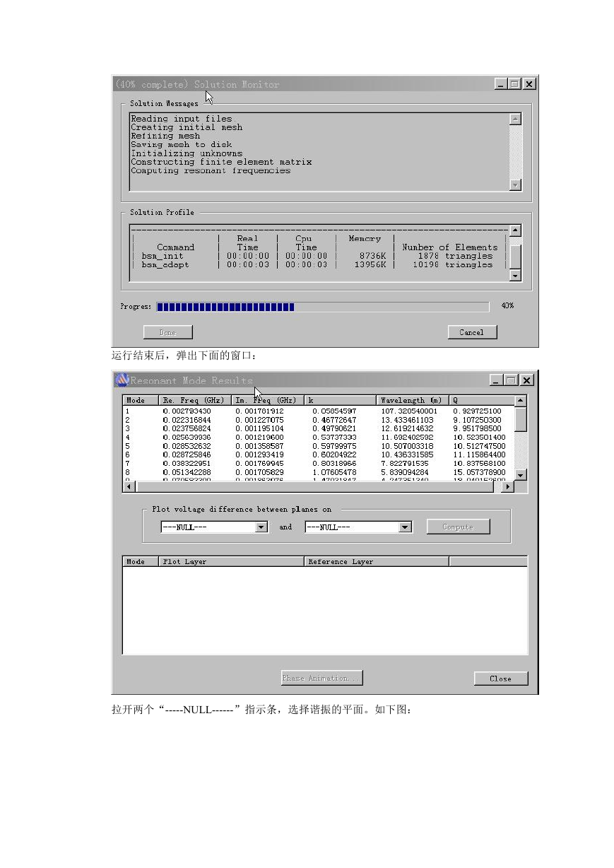The width and height of the screenshot is (614, 868).
Task: Open the second ---NULL--- plane dropdown after 'and'
Action: (405, 527)
